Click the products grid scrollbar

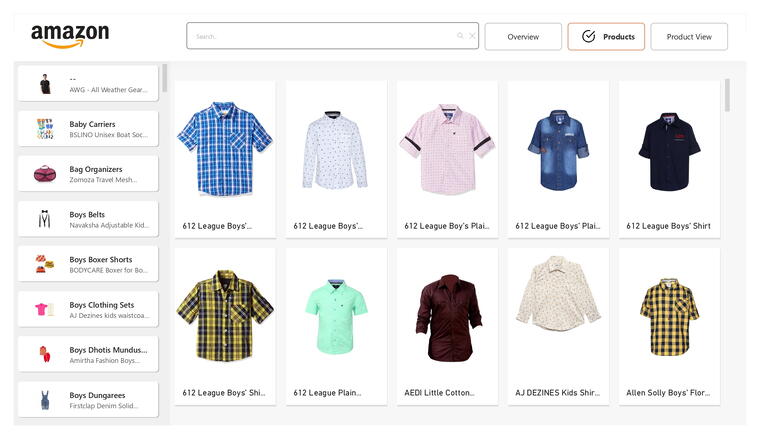[x=727, y=95]
